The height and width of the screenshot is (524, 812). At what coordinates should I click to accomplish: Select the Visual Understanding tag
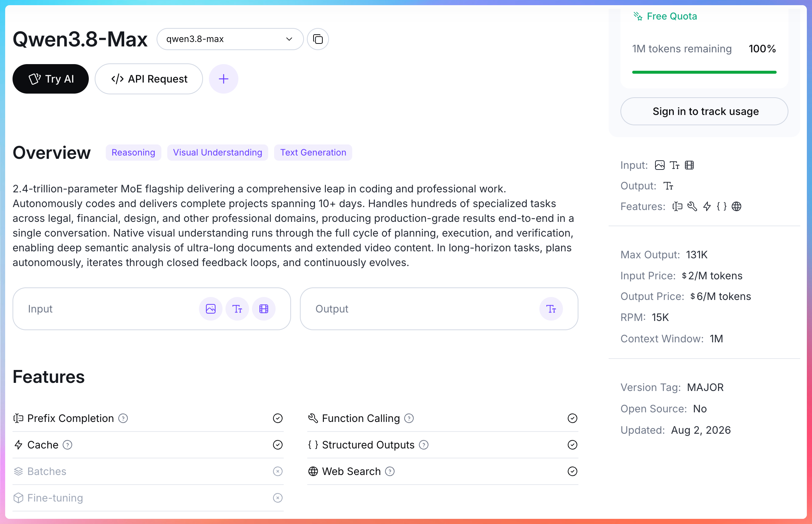tap(218, 153)
